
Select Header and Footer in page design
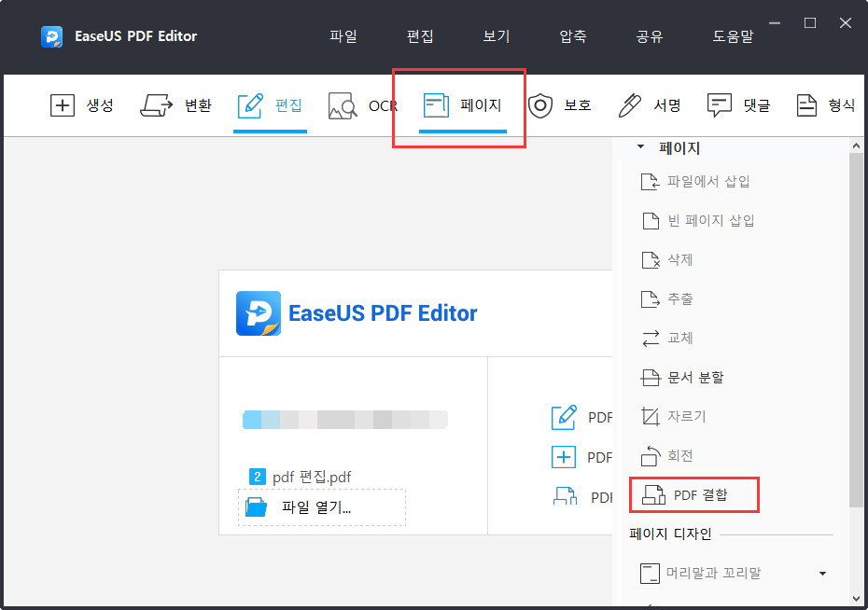point(712,573)
